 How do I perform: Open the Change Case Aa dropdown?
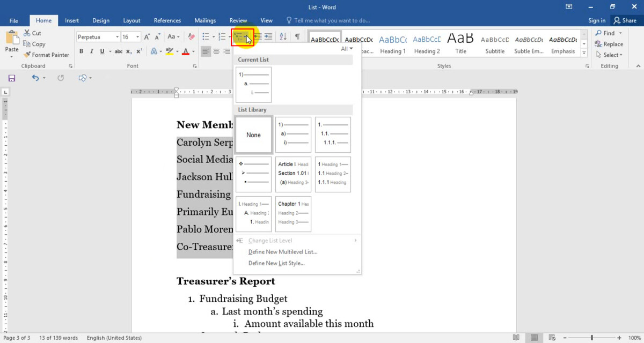(x=173, y=37)
